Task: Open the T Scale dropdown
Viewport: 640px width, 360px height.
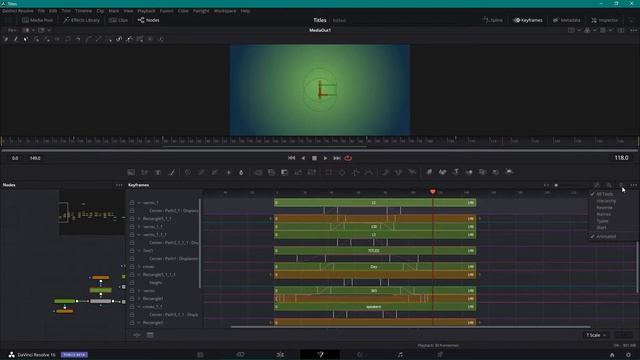Action: coord(596,335)
